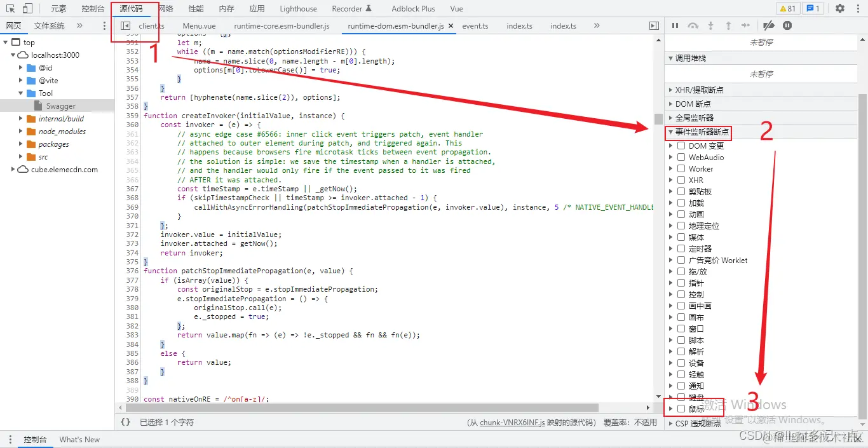Click the code editor vertical scrollbar thumb
The image size is (868, 448).
pos(658,119)
